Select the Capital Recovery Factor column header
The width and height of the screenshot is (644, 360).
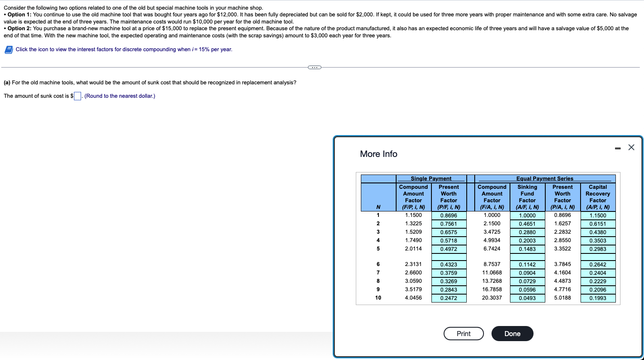598,197
